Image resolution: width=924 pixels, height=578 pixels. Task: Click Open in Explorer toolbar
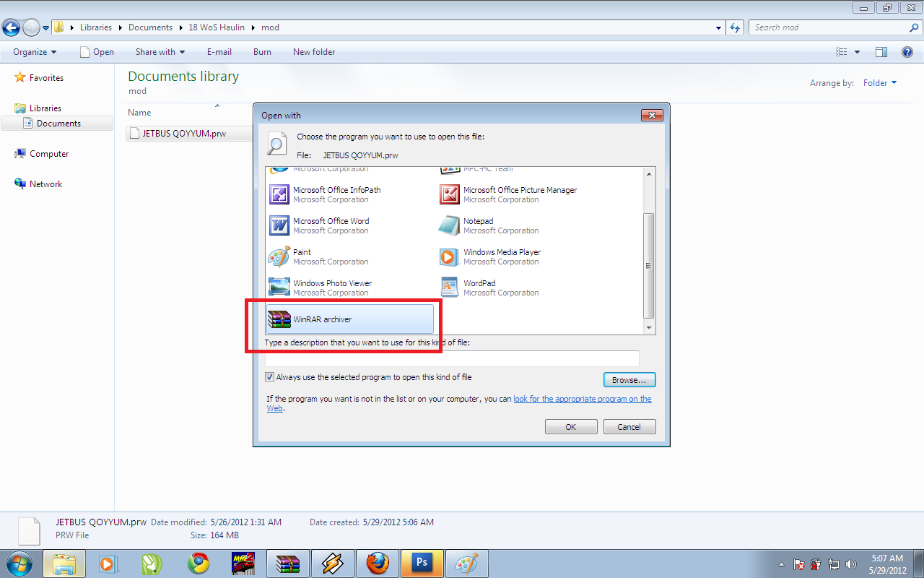[97, 52]
